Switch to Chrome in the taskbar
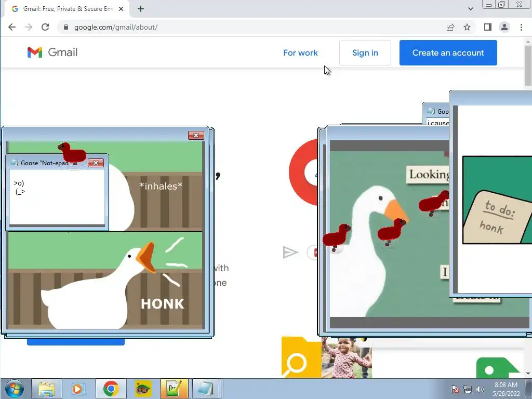Image resolution: width=532 pixels, height=399 pixels. pos(111,389)
